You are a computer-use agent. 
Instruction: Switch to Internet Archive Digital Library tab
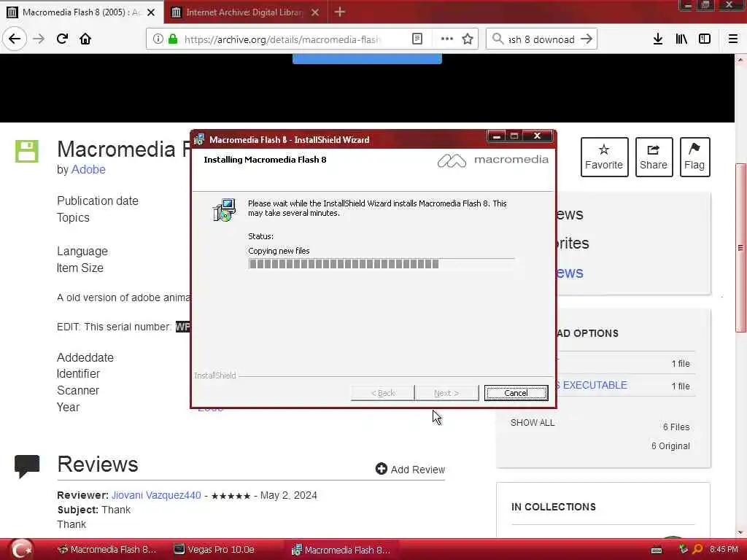(245, 12)
